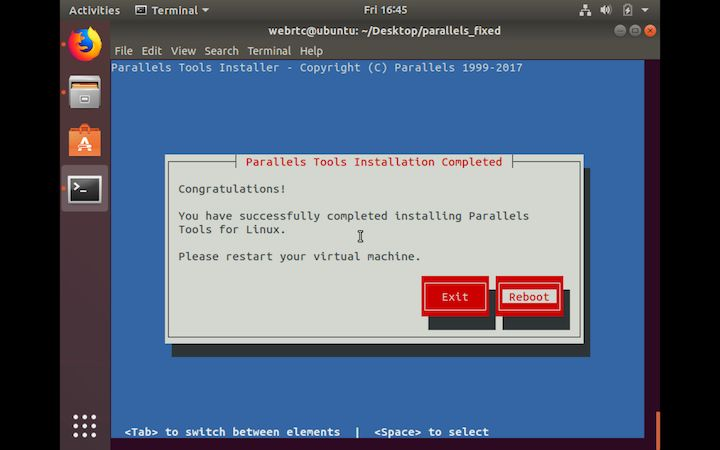The width and height of the screenshot is (720, 450).
Task: Click the '<Tab> to switch between elements' hint
Action: click(232, 432)
